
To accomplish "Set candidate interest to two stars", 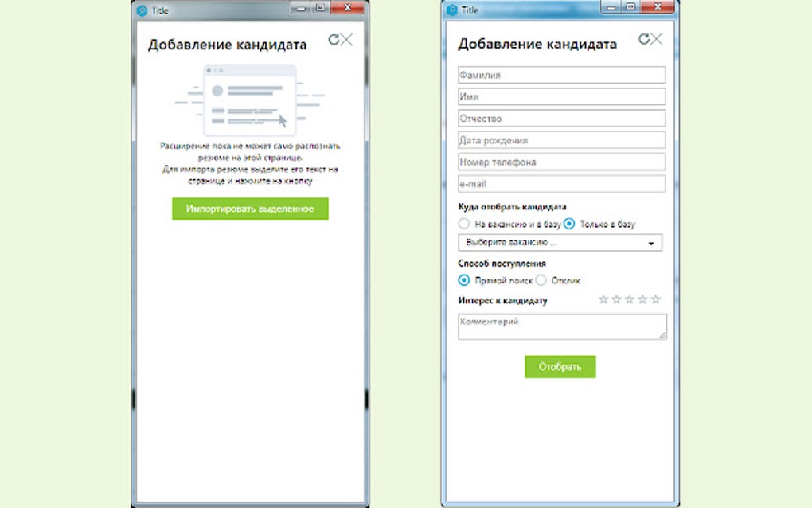I will [616, 299].
